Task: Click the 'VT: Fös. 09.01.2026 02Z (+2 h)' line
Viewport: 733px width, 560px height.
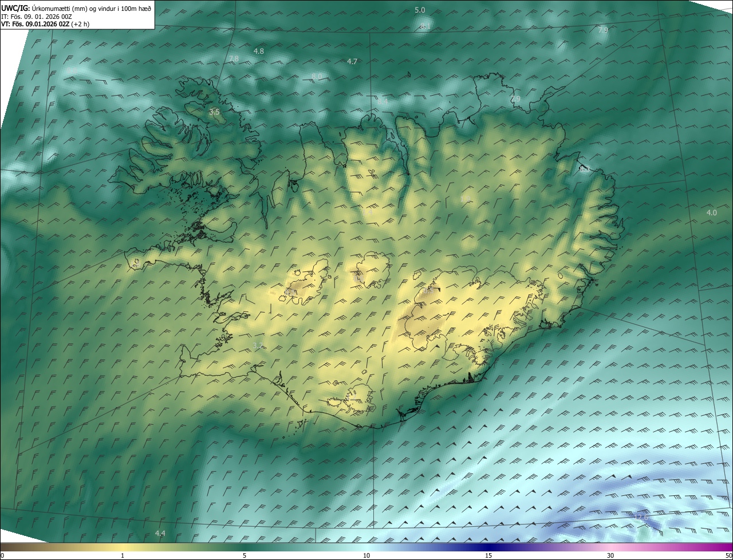Action: [x=45, y=24]
